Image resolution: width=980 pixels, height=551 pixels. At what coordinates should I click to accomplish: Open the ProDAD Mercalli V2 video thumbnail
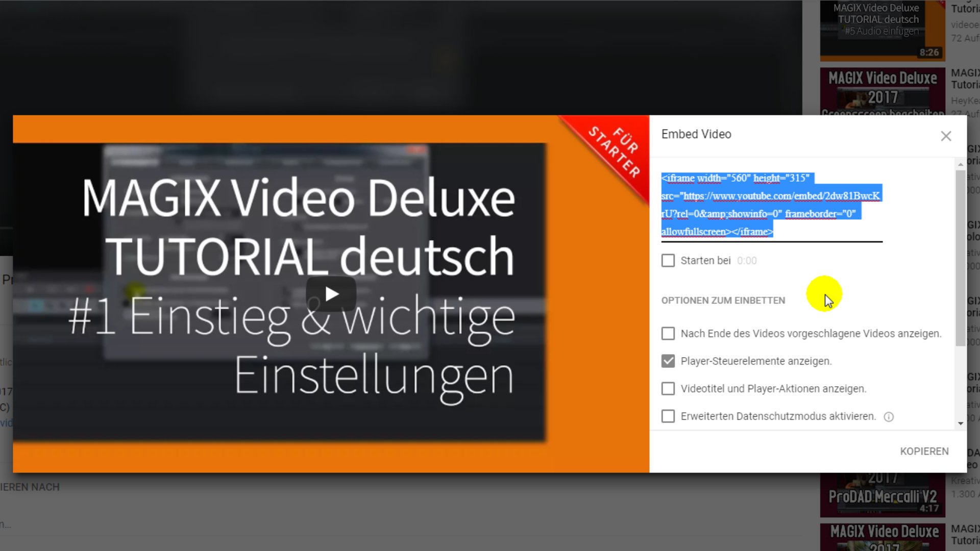882,494
